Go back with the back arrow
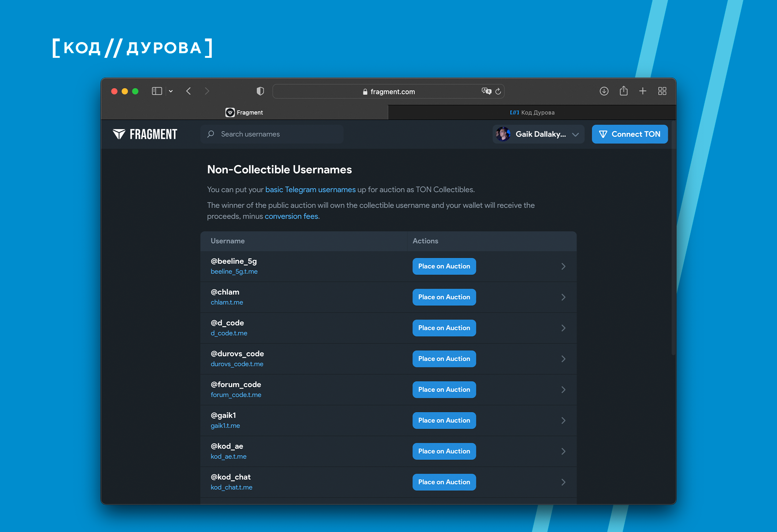Screen dimensions: 777x532 (189, 91)
